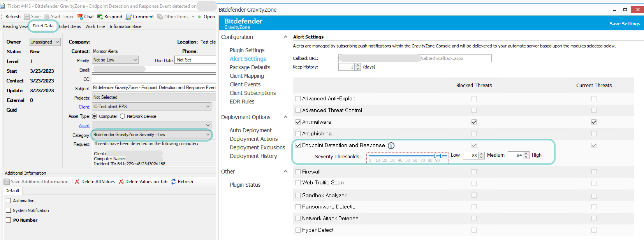Switch to the Ticket Items tab
This screenshot has width=644, height=240.
(x=70, y=26)
